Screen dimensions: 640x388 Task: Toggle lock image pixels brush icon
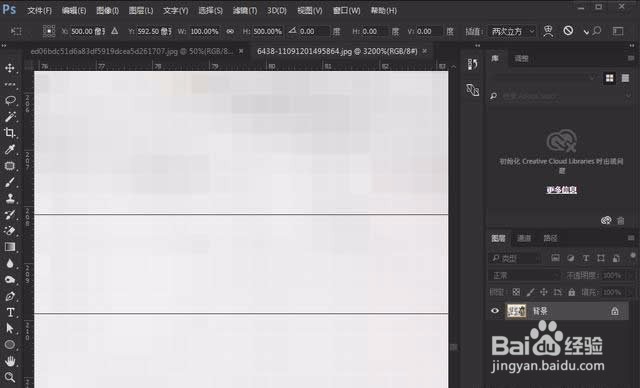530,292
